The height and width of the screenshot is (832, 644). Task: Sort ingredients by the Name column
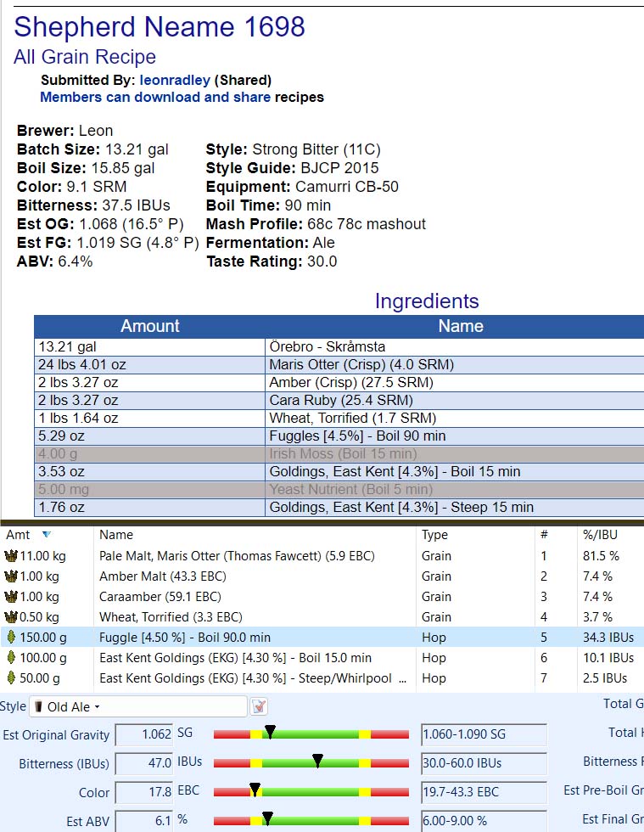click(116, 534)
